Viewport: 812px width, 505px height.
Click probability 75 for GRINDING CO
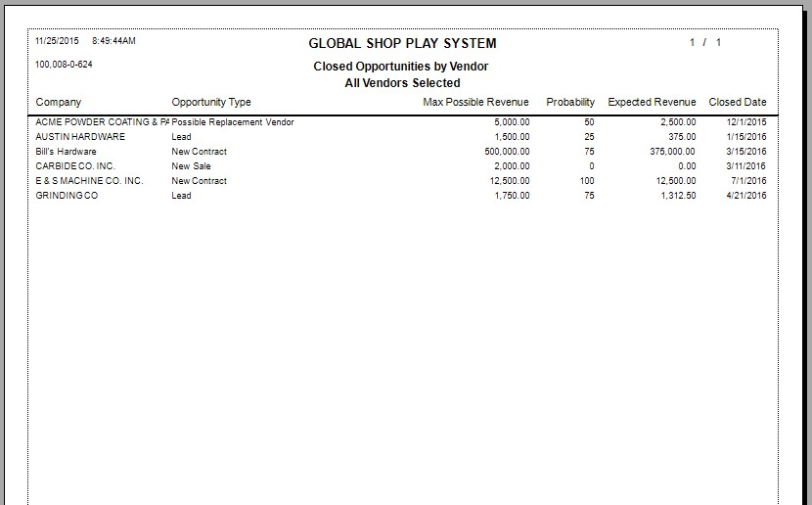[589, 196]
